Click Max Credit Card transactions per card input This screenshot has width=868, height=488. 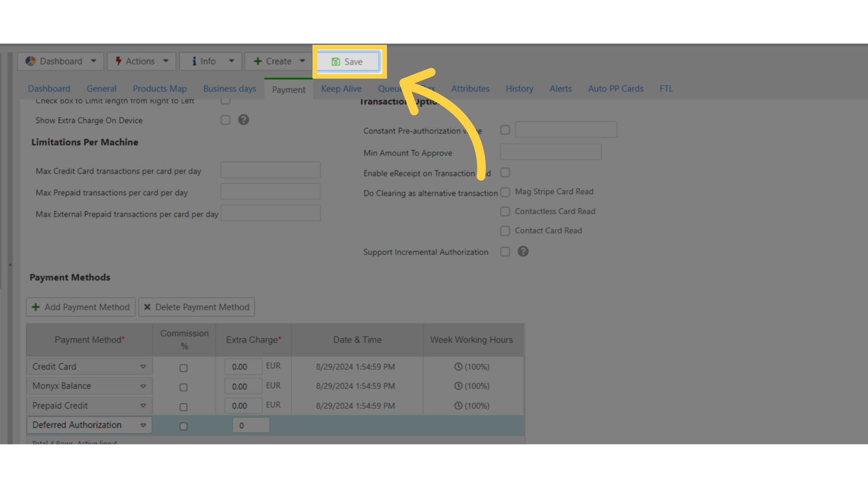(x=270, y=170)
